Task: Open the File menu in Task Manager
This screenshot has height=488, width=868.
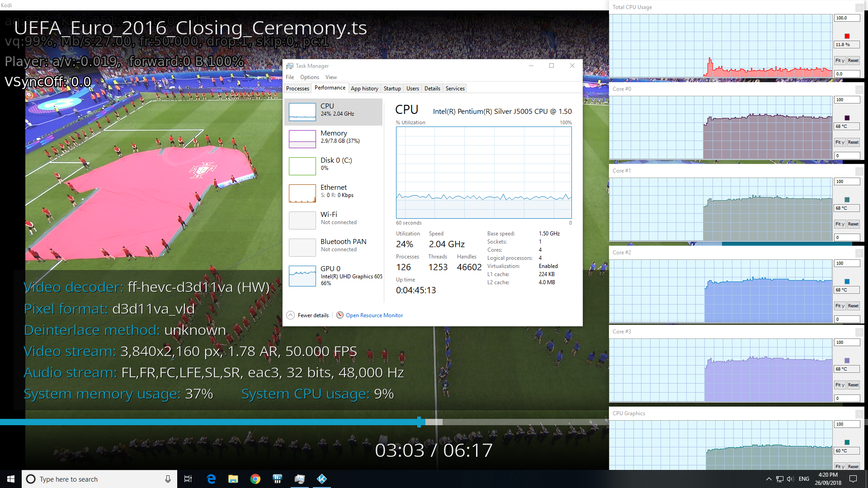Action: (x=290, y=77)
